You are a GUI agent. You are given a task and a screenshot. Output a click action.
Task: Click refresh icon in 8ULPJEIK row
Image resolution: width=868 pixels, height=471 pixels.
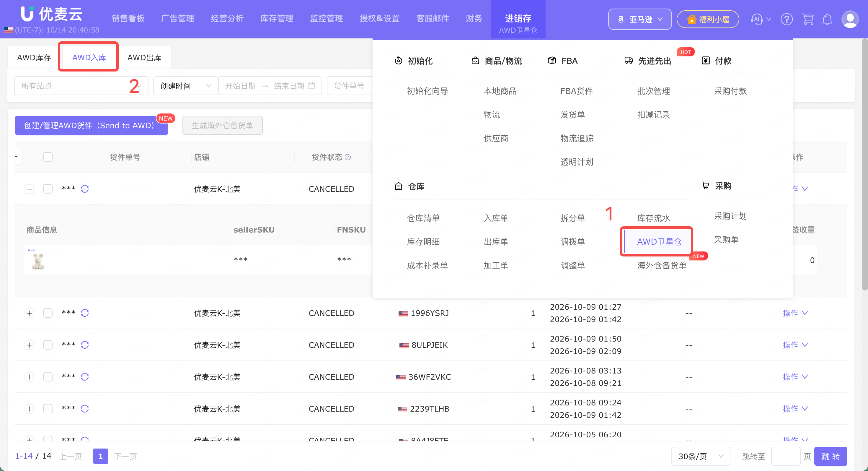[x=84, y=345]
